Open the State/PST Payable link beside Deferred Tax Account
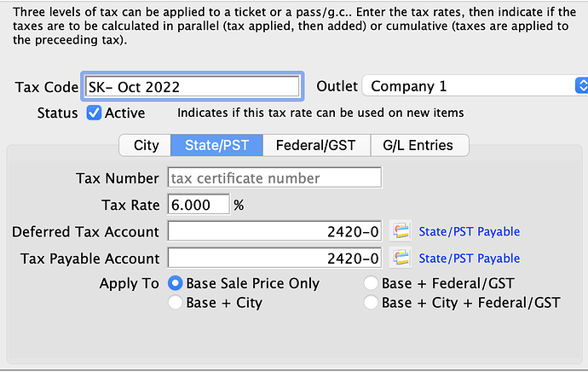The width and height of the screenshot is (588, 372). (x=470, y=231)
